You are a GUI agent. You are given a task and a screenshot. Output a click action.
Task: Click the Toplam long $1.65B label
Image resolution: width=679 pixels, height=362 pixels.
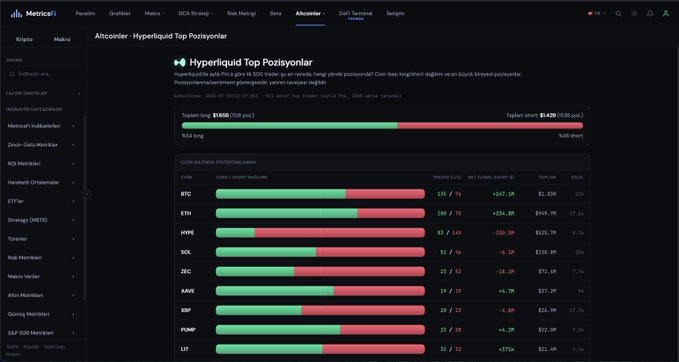click(x=218, y=116)
